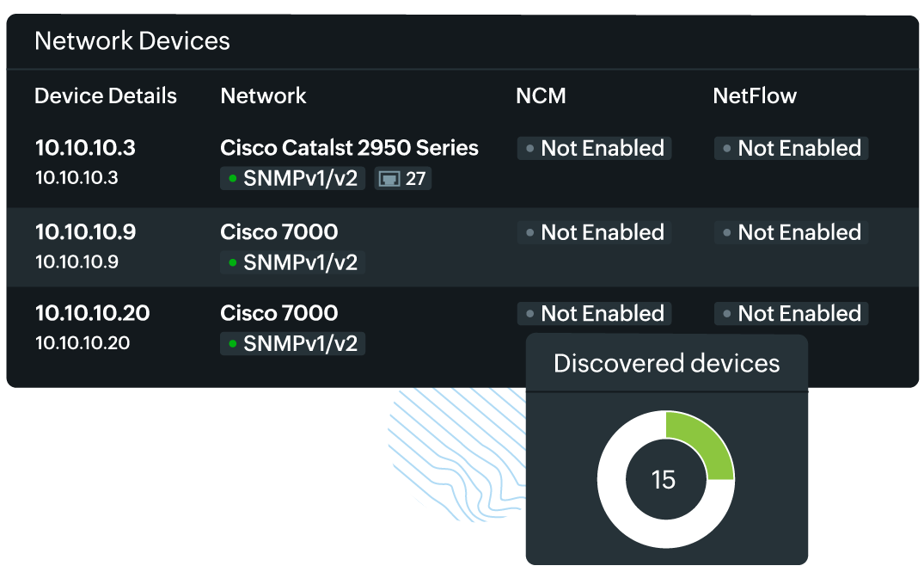Sort by the Device Details column header

(106, 96)
